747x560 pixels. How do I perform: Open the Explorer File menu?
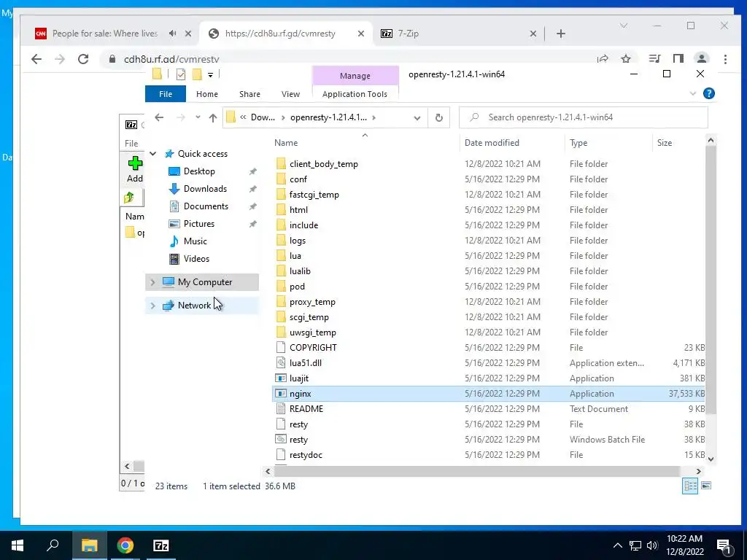tap(166, 94)
